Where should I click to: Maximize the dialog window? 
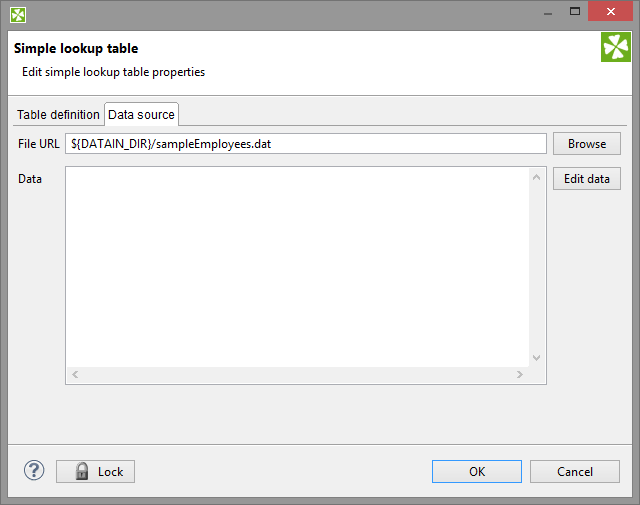click(577, 13)
